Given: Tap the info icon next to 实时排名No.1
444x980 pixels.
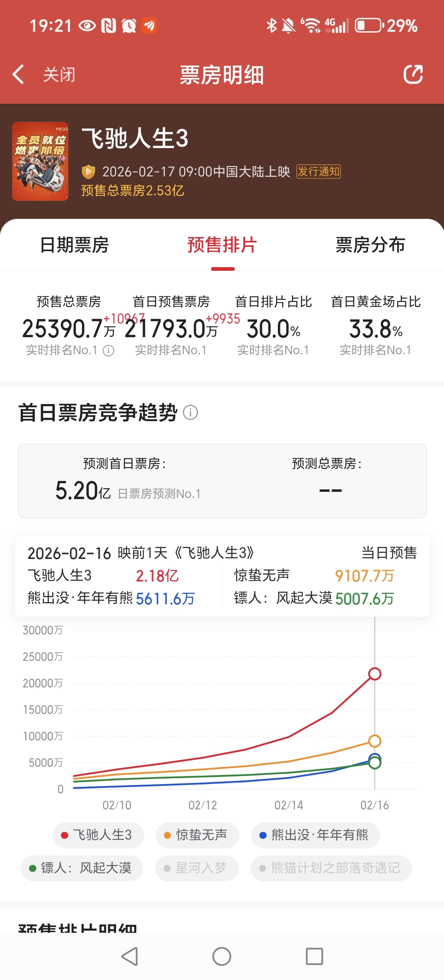Looking at the screenshot, I should (109, 350).
